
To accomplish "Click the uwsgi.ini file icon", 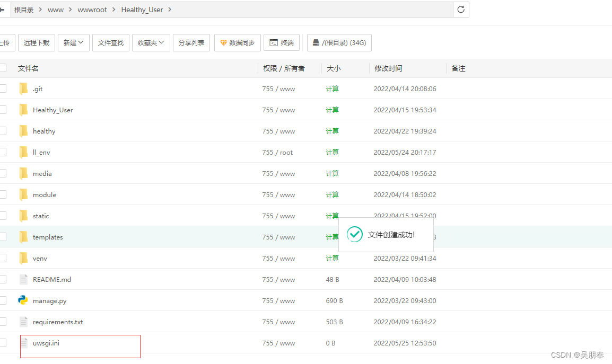I will coord(23,343).
